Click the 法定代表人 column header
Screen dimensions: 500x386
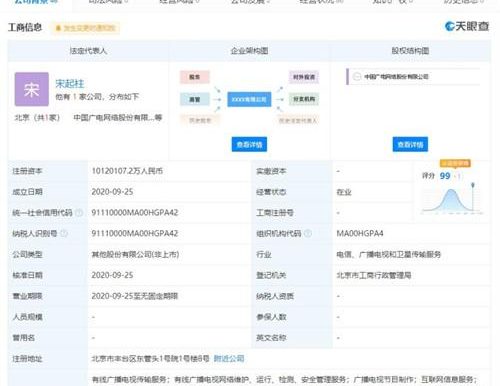point(88,51)
